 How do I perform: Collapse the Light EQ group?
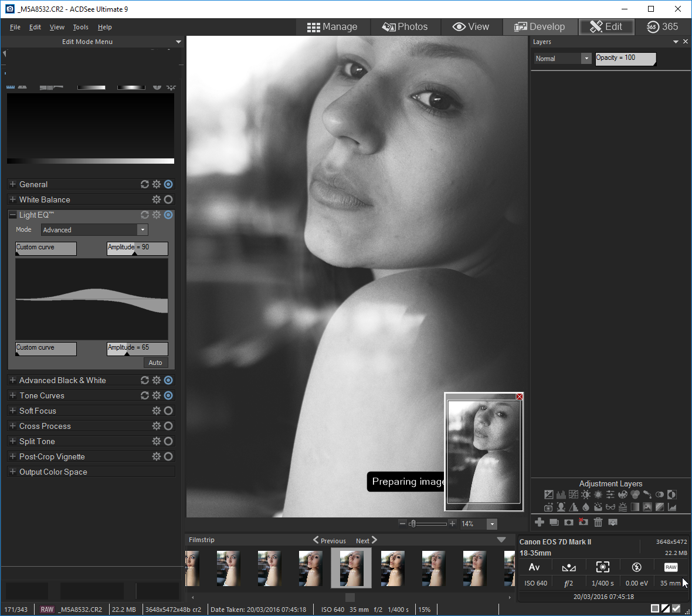[13, 215]
